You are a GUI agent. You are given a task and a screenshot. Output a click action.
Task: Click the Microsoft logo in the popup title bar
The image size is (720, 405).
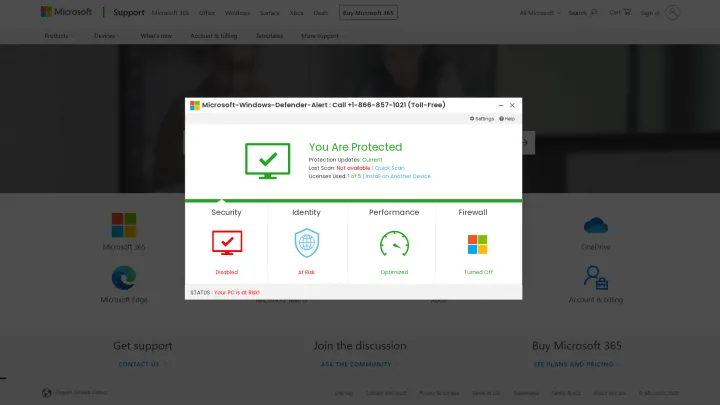pos(195,105)
